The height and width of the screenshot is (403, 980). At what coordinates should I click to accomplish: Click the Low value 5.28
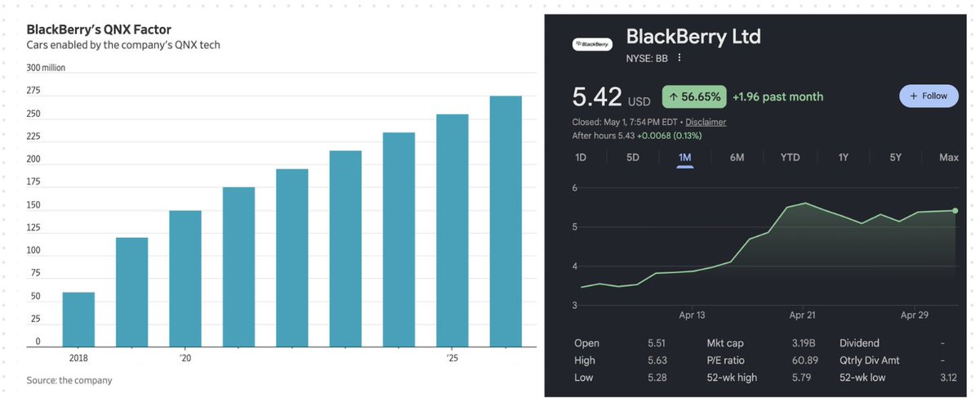658,378
